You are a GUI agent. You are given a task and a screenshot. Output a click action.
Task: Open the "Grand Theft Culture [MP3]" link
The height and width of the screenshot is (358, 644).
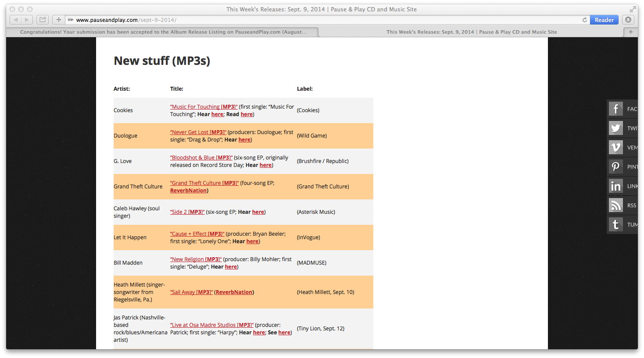pos(204,183)
